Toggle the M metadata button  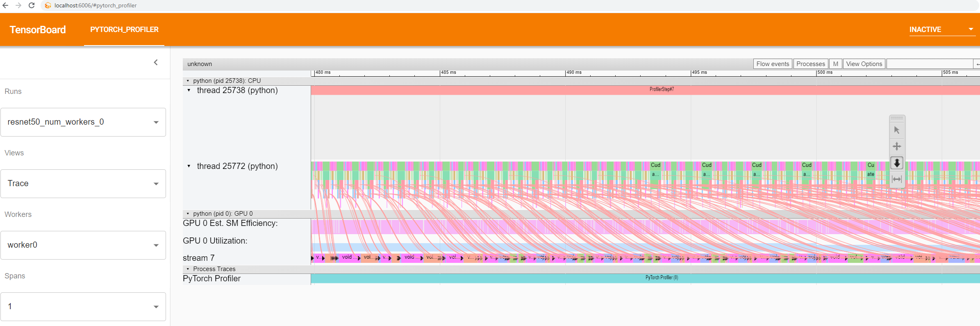835,64
